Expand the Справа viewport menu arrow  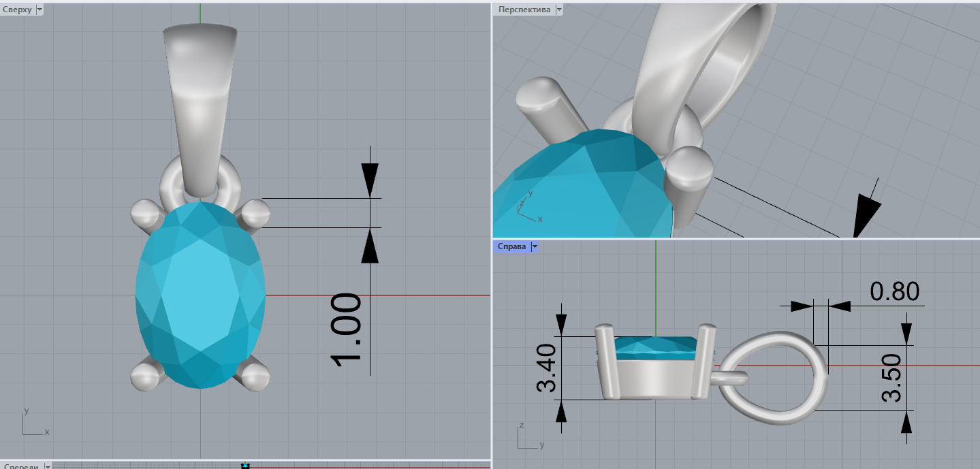(x=535, y=246)
